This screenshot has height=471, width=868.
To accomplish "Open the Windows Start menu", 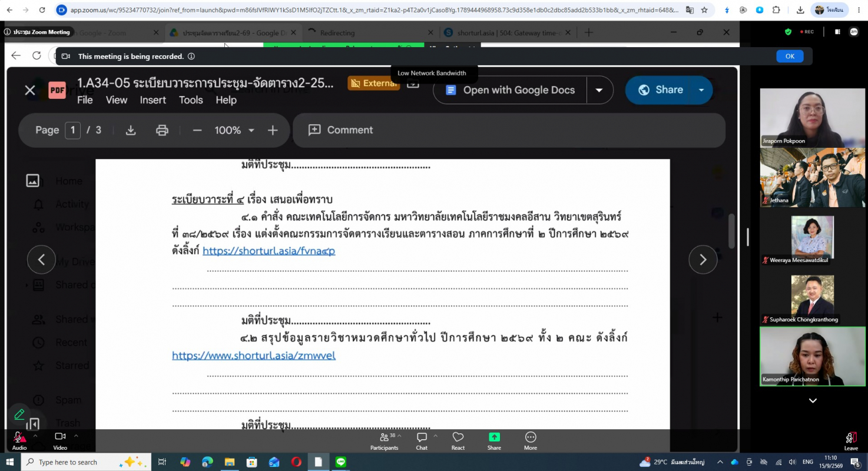I will click(x=10, y=462).
